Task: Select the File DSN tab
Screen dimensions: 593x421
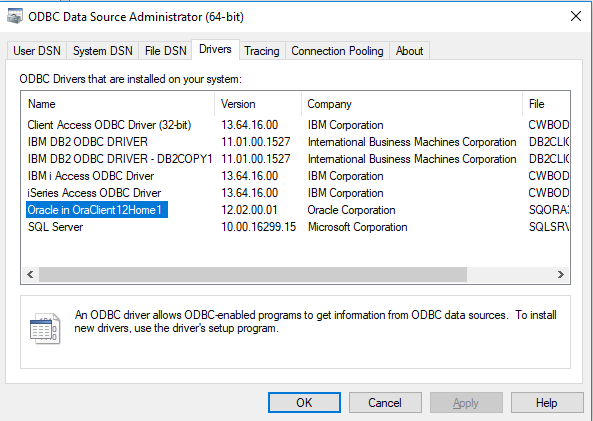Action: [166, 51]
